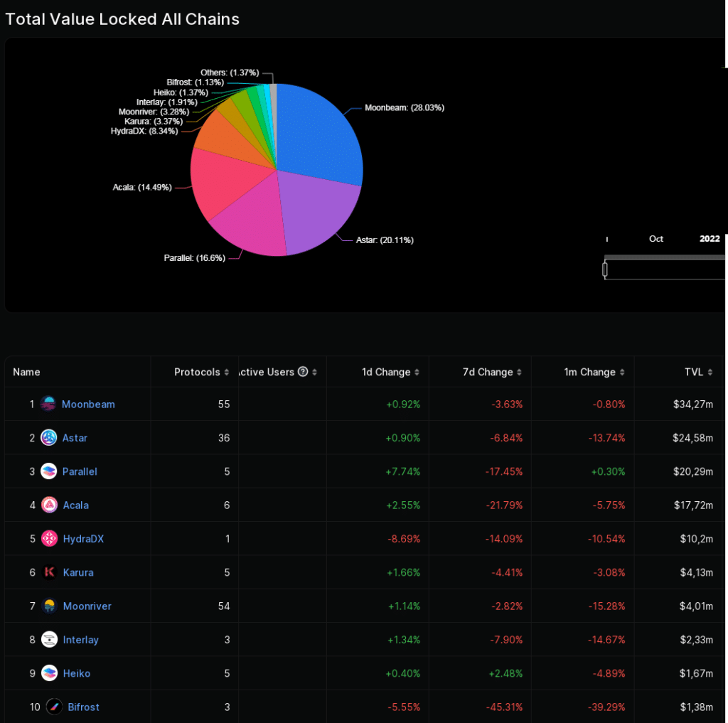Sort by 7d Change using its sort arrows

(519, 372)
